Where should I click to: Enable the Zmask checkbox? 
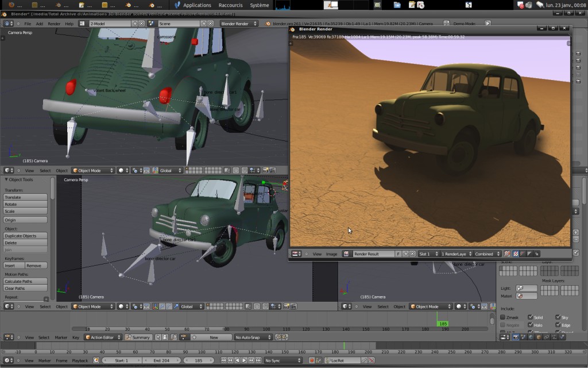502,317
